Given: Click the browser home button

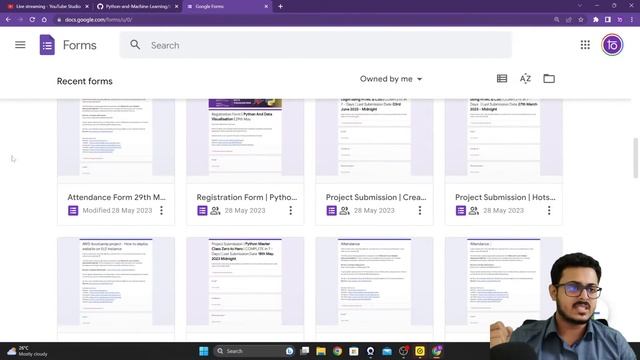Looking at the screenshot, I should click(44, 20).
